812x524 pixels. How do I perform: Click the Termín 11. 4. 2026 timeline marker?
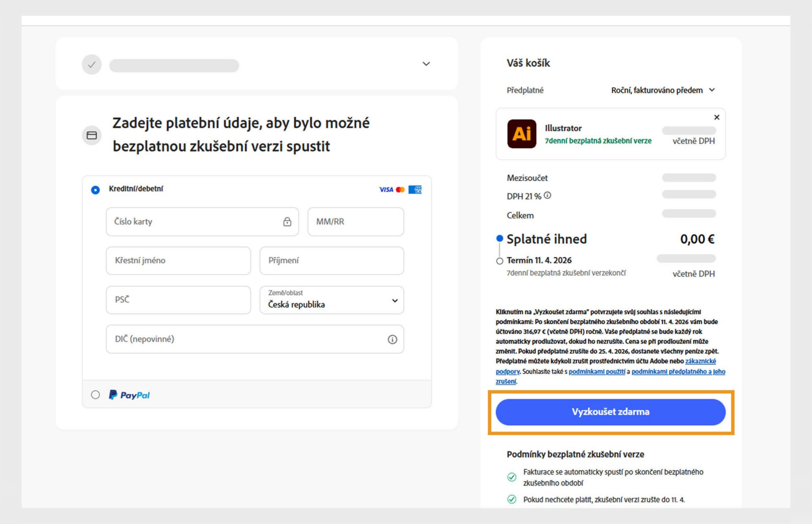499,261
